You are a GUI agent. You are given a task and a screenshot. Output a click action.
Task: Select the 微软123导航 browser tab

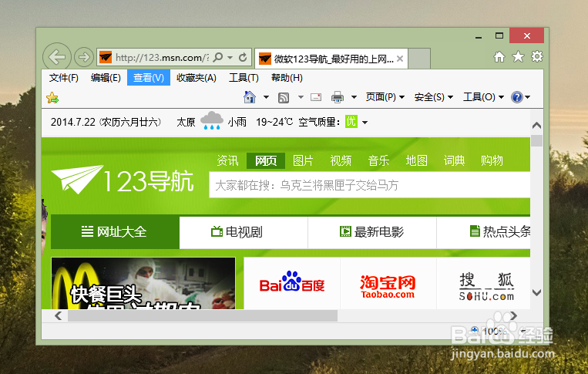(x=331, y=59)
